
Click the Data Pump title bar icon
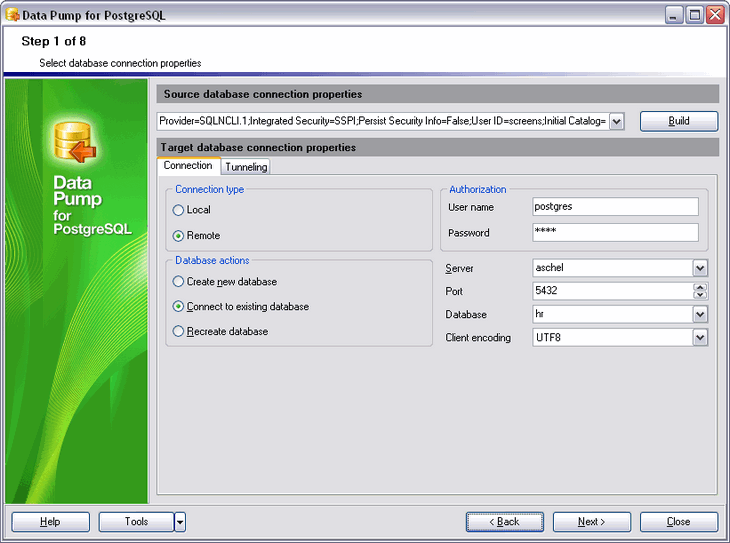[13, 15]
